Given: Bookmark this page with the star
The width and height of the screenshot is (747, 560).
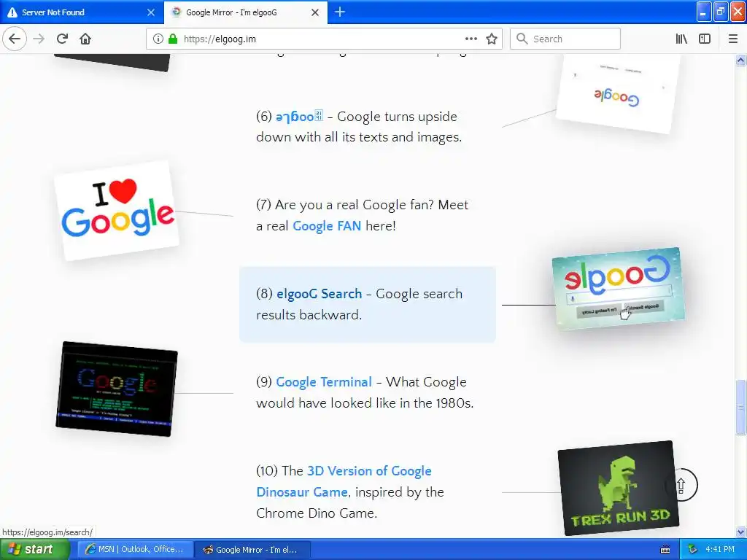Looking at the screenshot, I should tap(492, 39).
